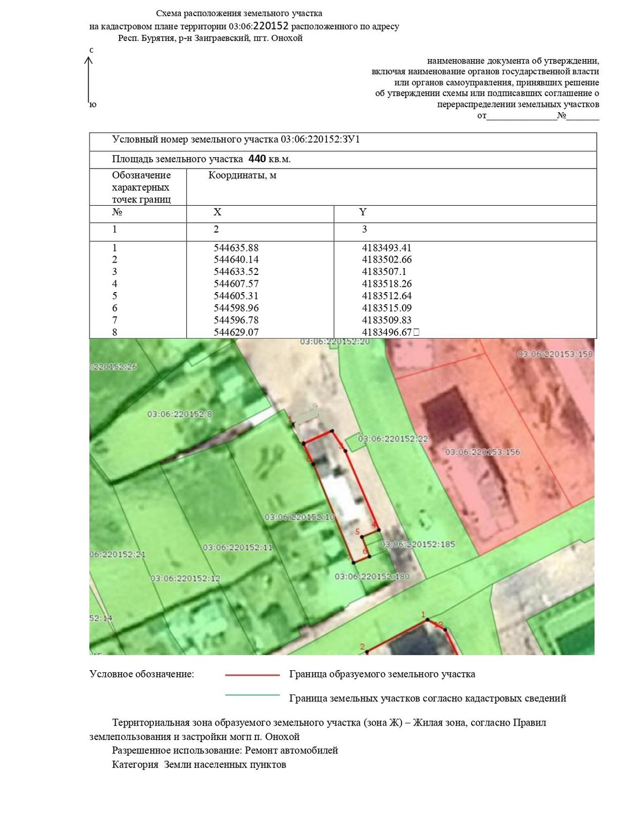Click the green legend line sample

[x=253, y=695]
